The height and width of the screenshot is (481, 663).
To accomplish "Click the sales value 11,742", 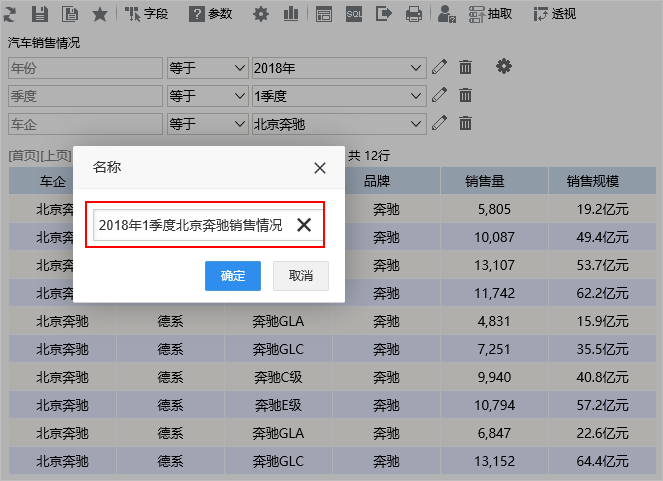I will [494, 293].
